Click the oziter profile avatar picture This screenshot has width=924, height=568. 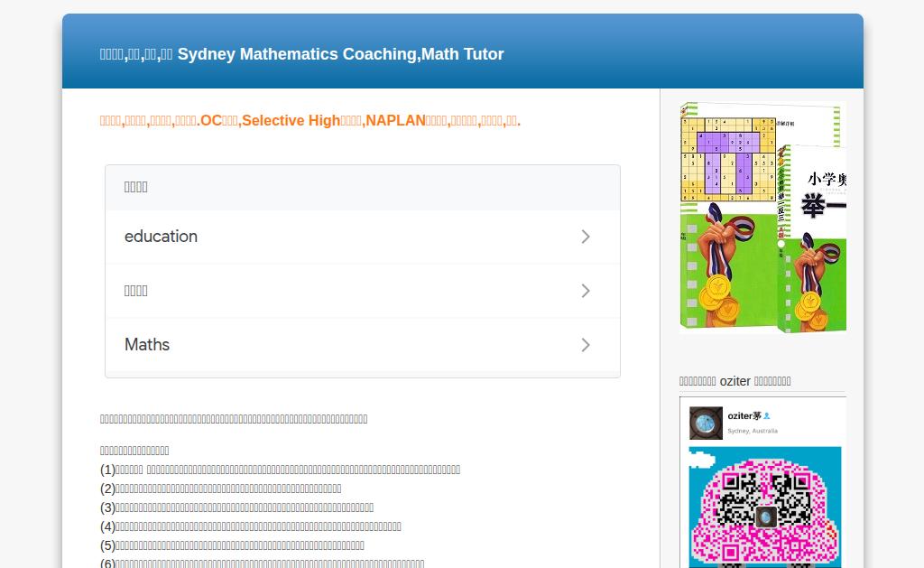pos(706,423)
